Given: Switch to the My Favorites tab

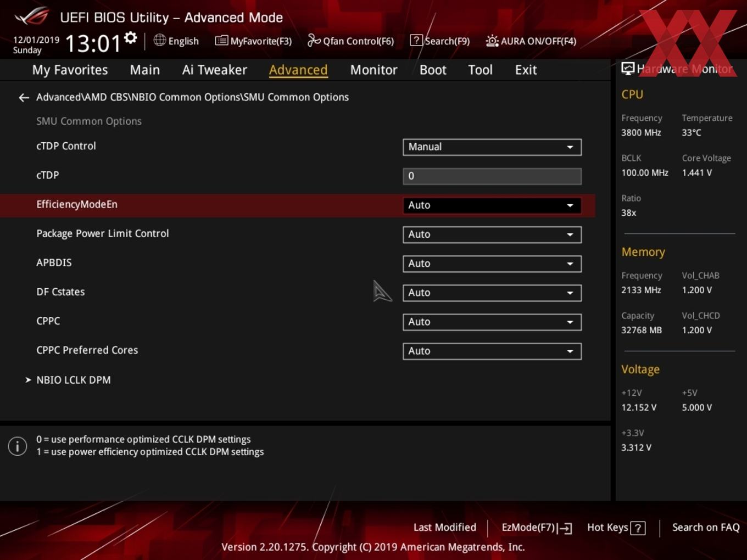Looking at the screenshot, I should (x=70, y=70).
